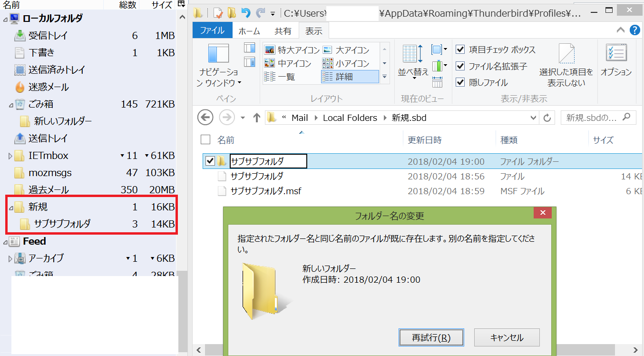Refresh the folder view in address bar
This screenshot has height=356, width=644.
coord(547,118)
